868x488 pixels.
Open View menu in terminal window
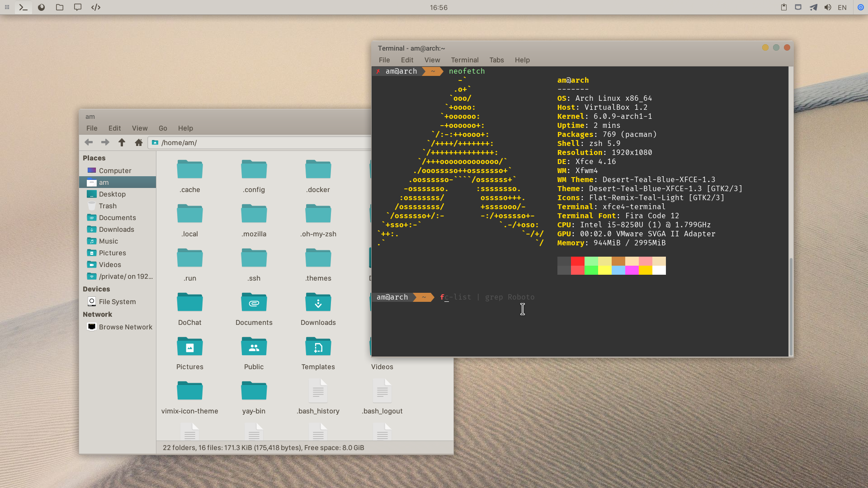[x=432, y=60]
